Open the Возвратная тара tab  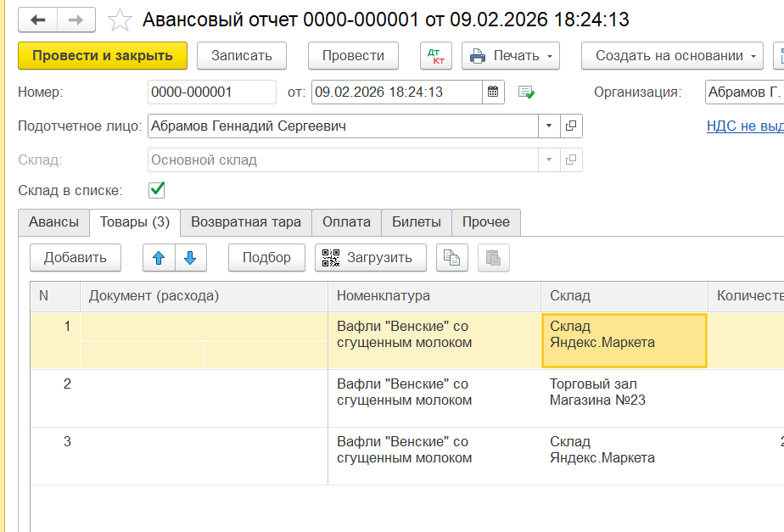(x=245, y=222)
